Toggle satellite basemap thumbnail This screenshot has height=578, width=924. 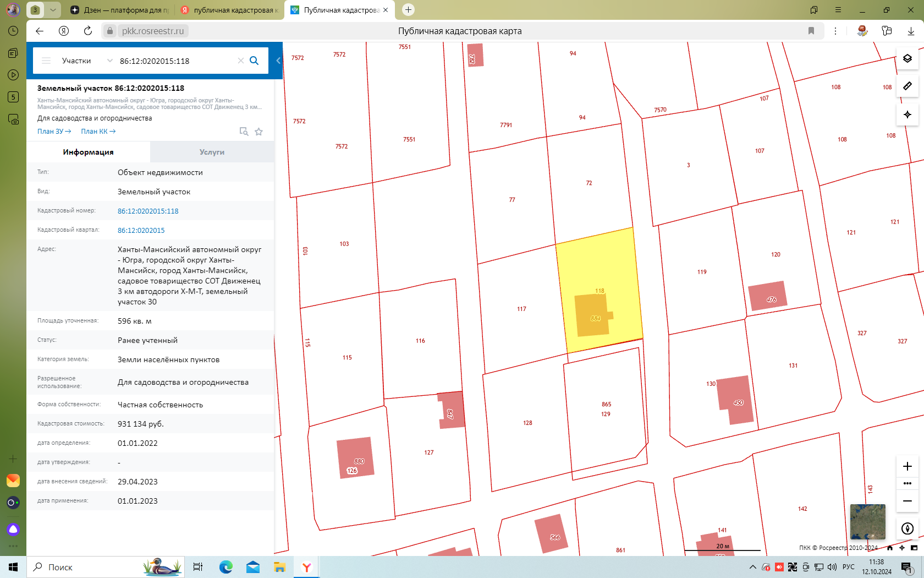point(867,521)
